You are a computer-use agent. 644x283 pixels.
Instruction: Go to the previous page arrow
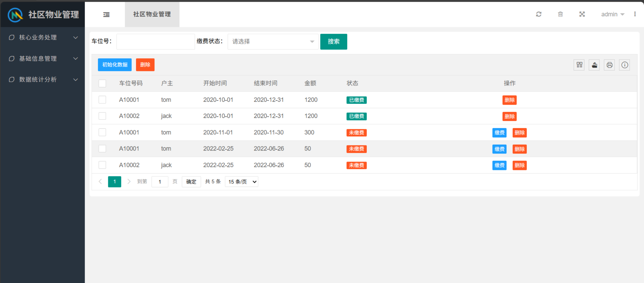click(x=100, y=182)
